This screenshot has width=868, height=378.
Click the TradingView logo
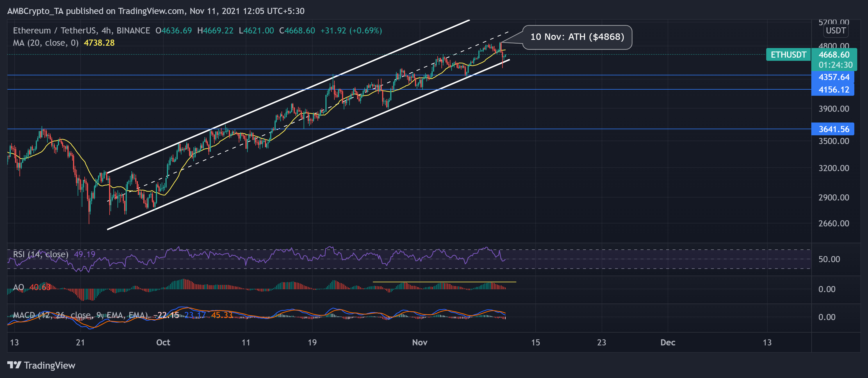[40, 365]
